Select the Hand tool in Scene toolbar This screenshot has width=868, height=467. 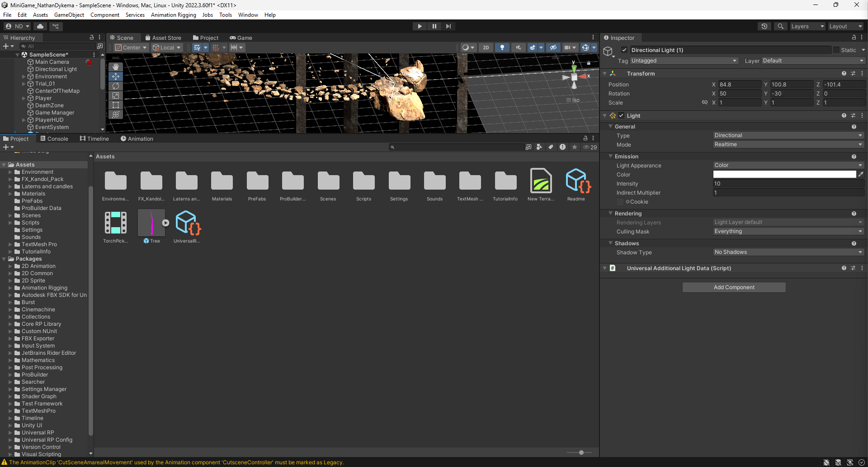[x=116, y=67]
